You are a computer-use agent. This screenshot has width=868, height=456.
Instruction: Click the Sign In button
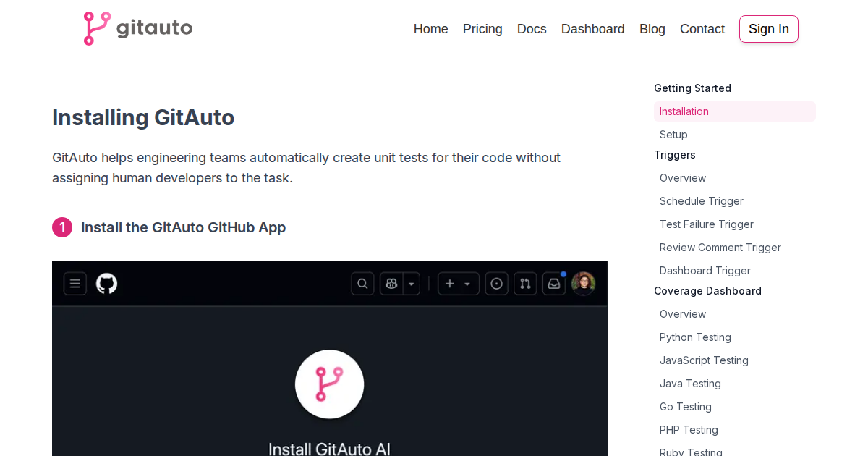769,29
